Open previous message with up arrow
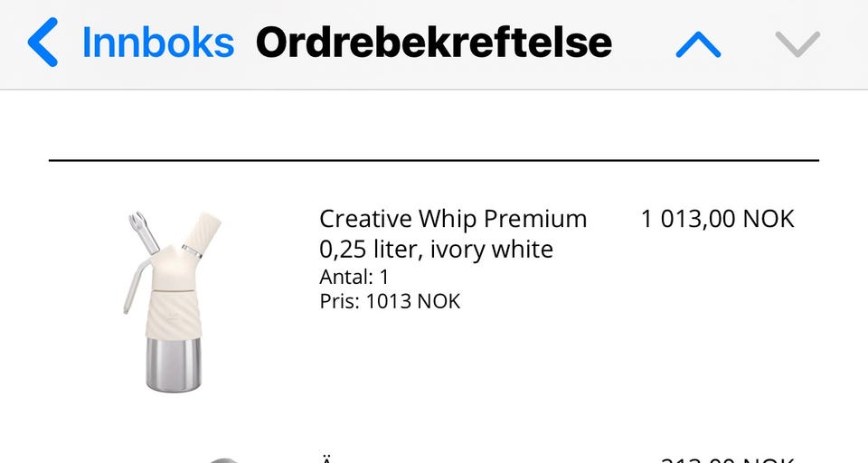Viewport: 868px width, 463px height. click(698, 44)
